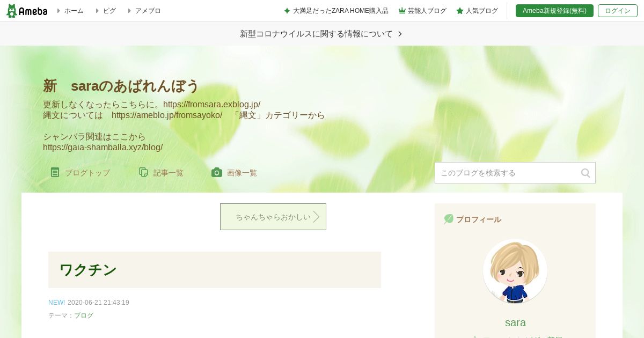Screen dimensions: 644x338
Task: Click the leaf icon beside プロフィール
Action: point(449,219)
